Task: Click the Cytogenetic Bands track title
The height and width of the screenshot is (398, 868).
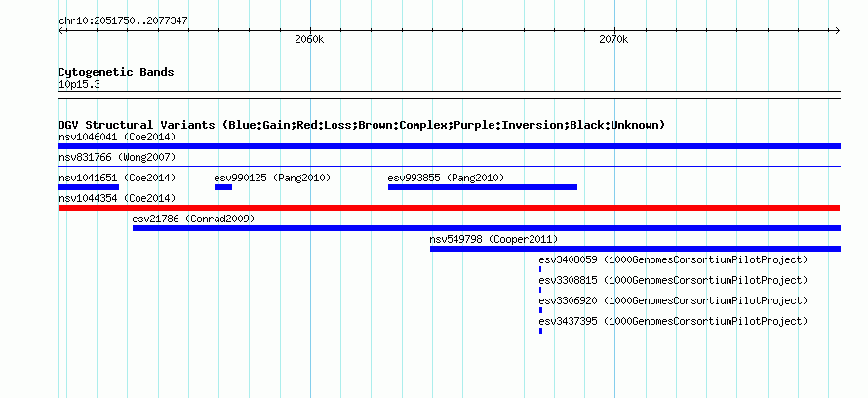Action: tap(116, 72)
